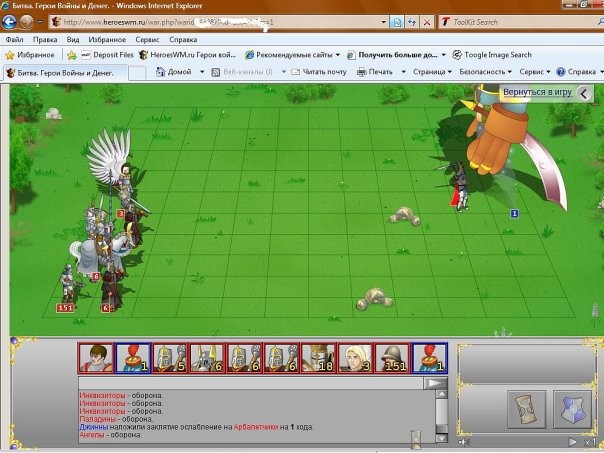Toggle the battle sound speaker icon
This screenshot has height=453, width=604.
point(464,442)
